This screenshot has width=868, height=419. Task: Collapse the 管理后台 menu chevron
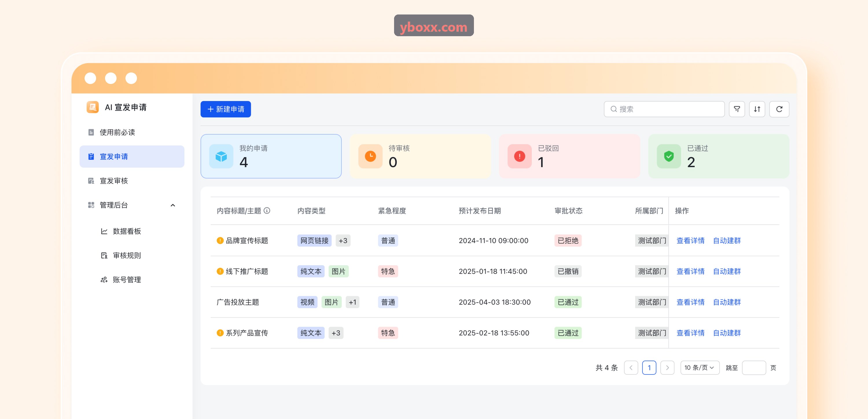pos(173,205)
